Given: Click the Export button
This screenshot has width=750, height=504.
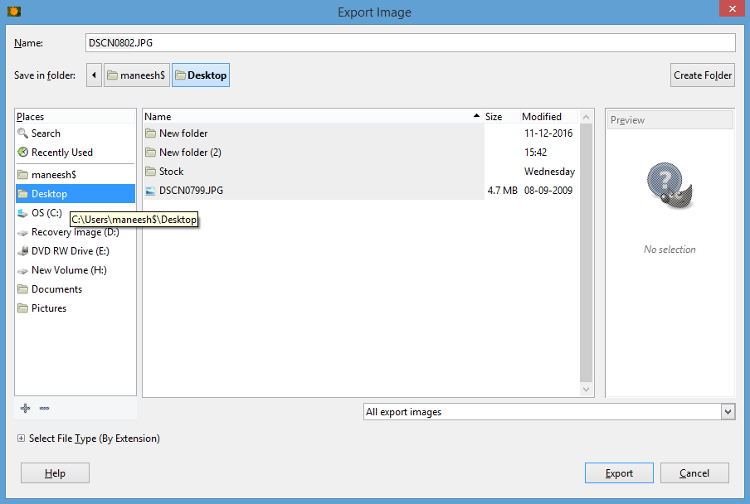Looking at the screenshot, I should [x=619, y=473].
